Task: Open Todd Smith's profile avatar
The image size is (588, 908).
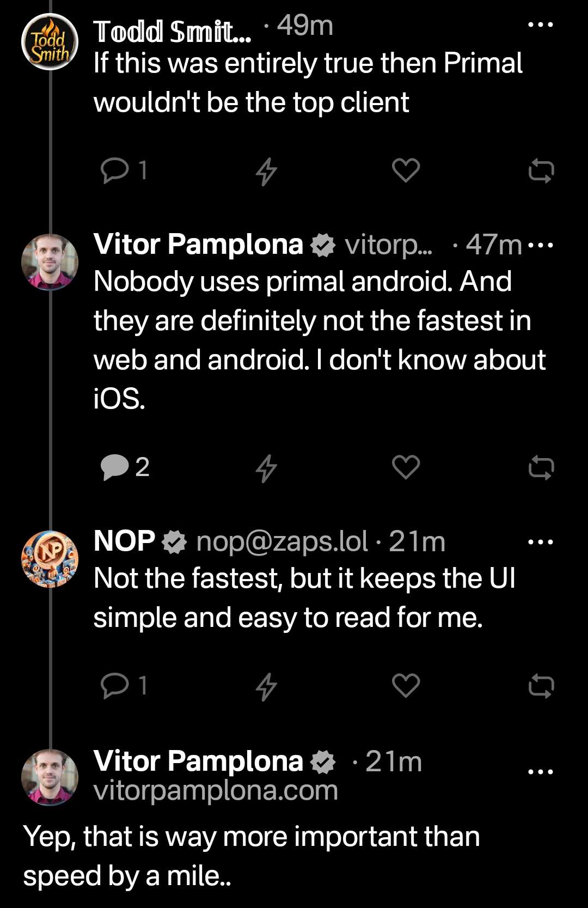Action: pos(50,42)
